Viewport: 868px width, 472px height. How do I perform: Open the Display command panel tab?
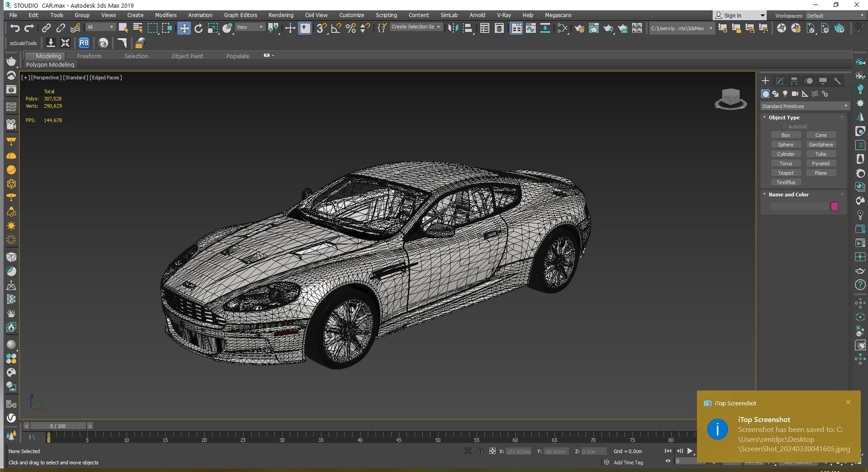(x=823, y=81)
